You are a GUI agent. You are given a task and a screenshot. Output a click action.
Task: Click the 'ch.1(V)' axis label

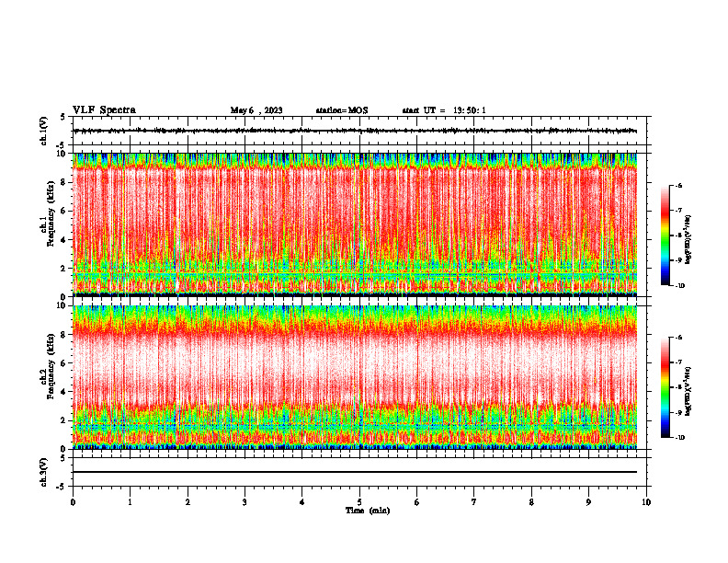click(x=44, y=131)
